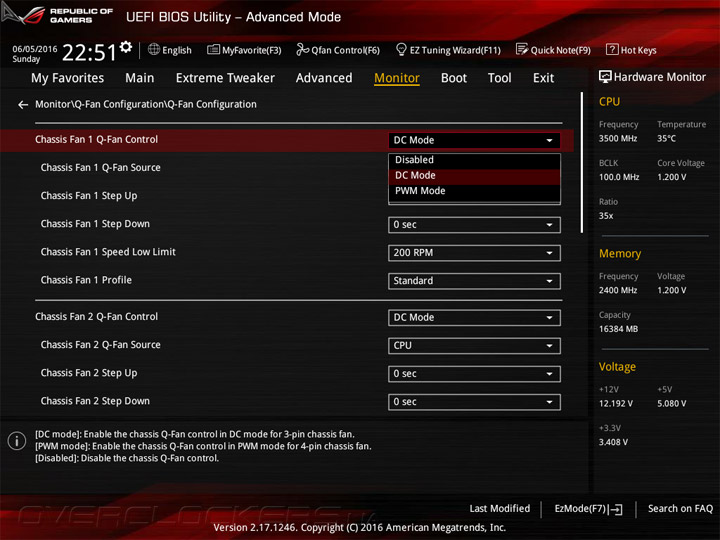The image size is (720, 540).
Task: Click the settings list vertical scrollbar
Action: (x=582, y=163)
